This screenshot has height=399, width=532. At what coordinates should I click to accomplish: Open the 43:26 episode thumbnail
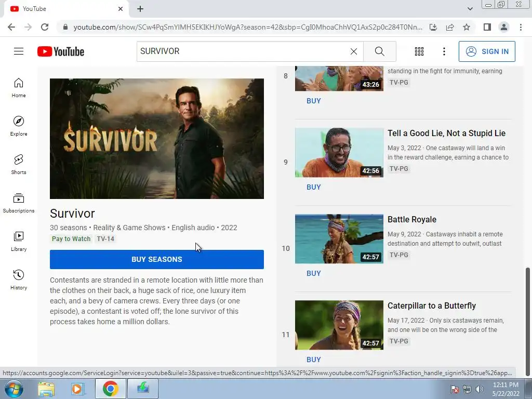(x=339, y=78)
